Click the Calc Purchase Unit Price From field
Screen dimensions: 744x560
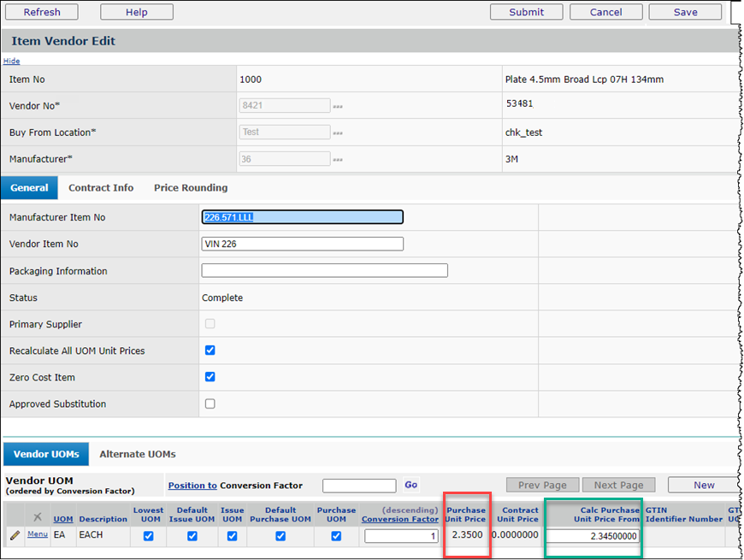point(592,536)
